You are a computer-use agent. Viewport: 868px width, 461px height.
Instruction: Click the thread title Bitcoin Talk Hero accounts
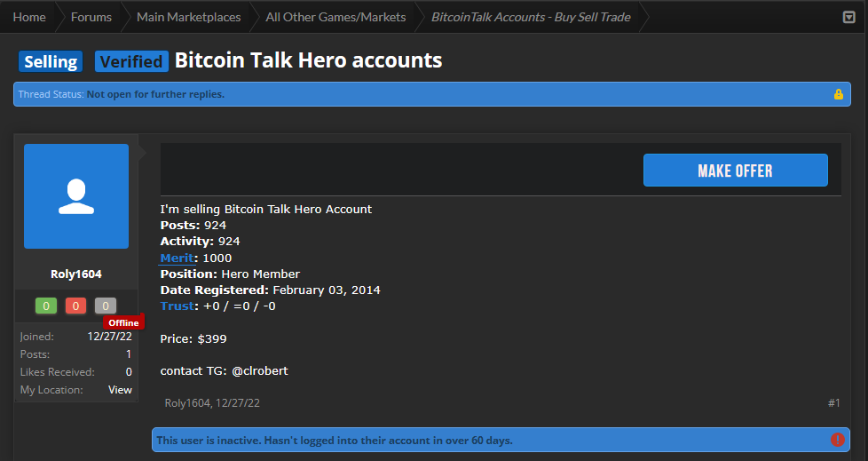pyautogui.click(x=308, y=60)
